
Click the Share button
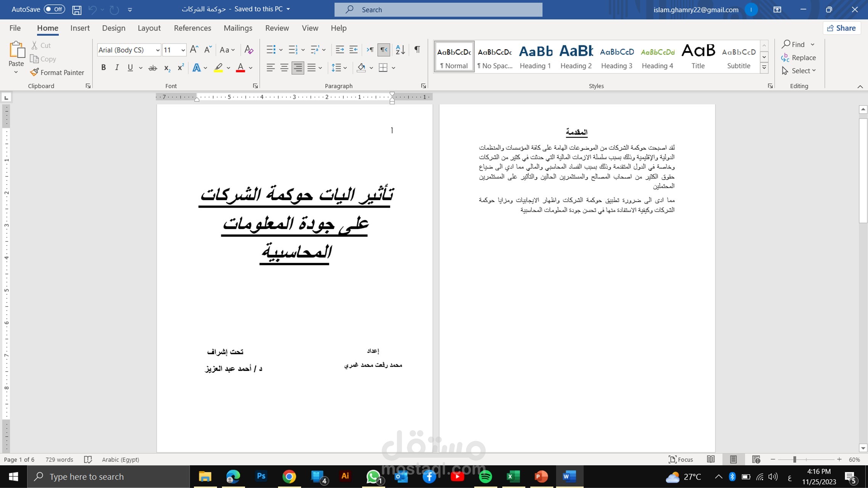(x=842, y=28)
